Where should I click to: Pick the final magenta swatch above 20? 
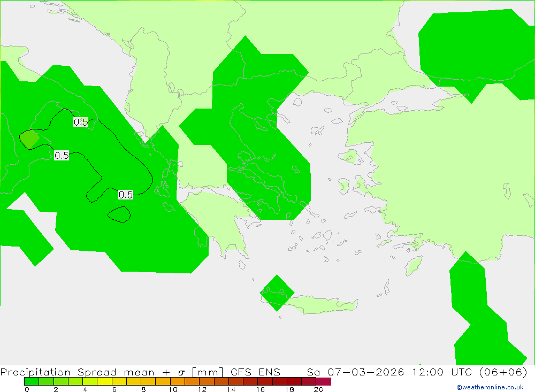tap(324, 381)
